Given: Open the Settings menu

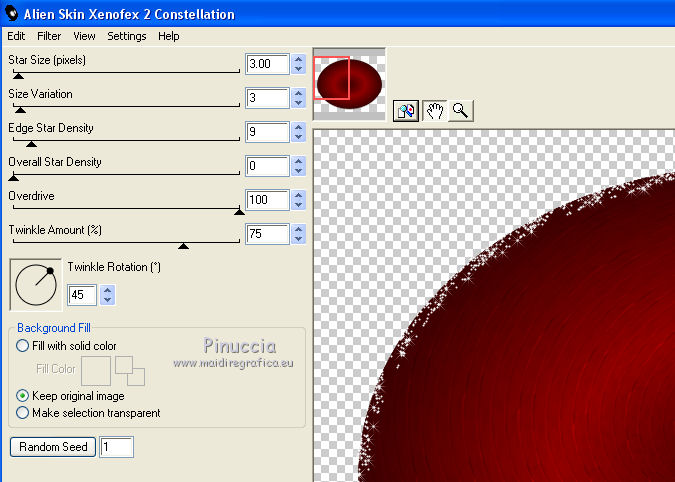Looking at the screenshot, I should [127, 36].
